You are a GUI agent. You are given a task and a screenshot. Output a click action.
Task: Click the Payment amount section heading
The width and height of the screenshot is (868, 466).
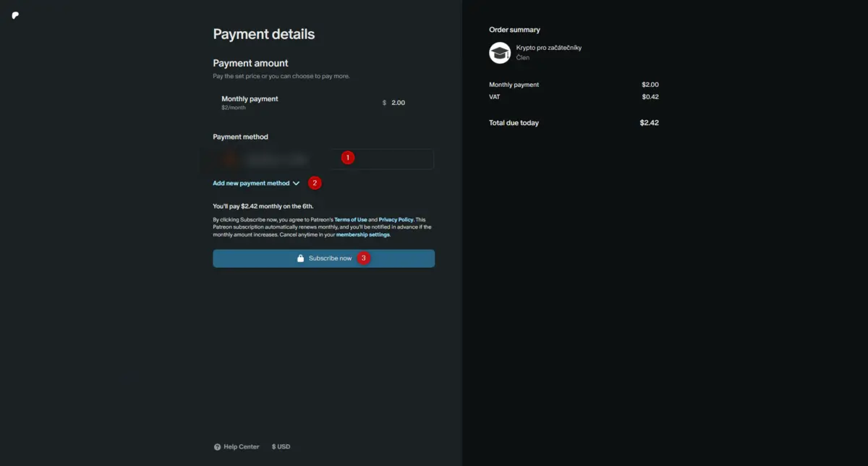[x=250, y=63]
